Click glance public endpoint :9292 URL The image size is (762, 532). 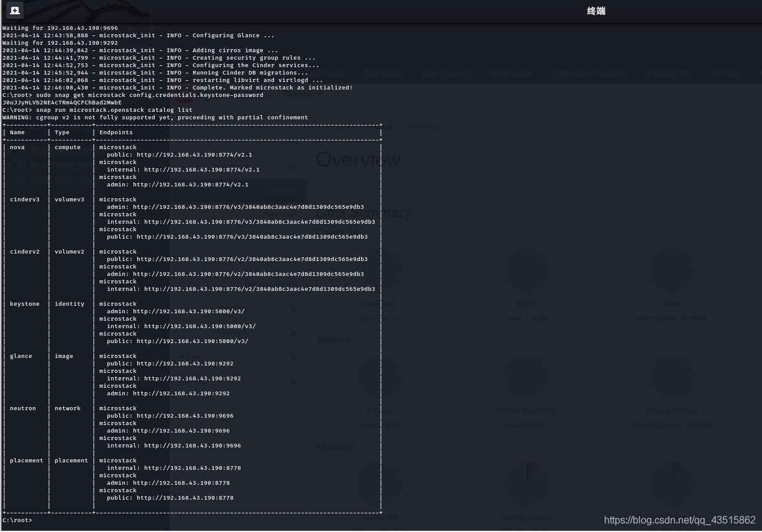click(185, 364)
